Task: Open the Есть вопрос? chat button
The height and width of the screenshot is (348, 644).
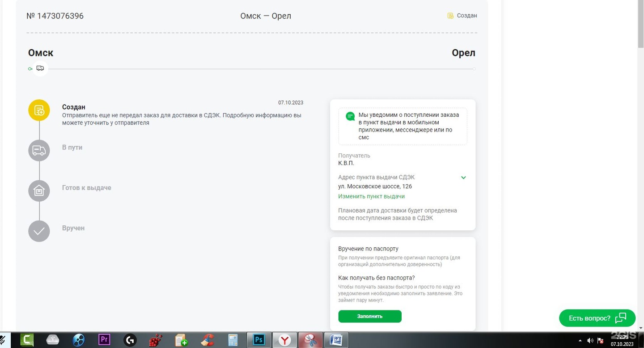Action: click(597, 318)
